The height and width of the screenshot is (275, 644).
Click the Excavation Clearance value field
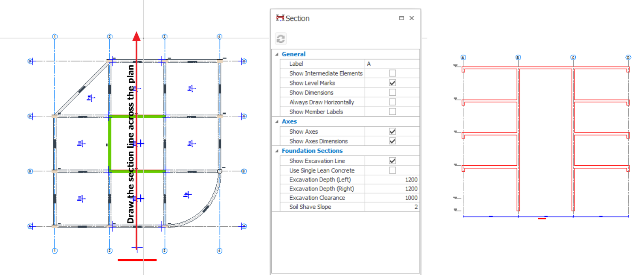pyautogui.click(x=392, y=198)
